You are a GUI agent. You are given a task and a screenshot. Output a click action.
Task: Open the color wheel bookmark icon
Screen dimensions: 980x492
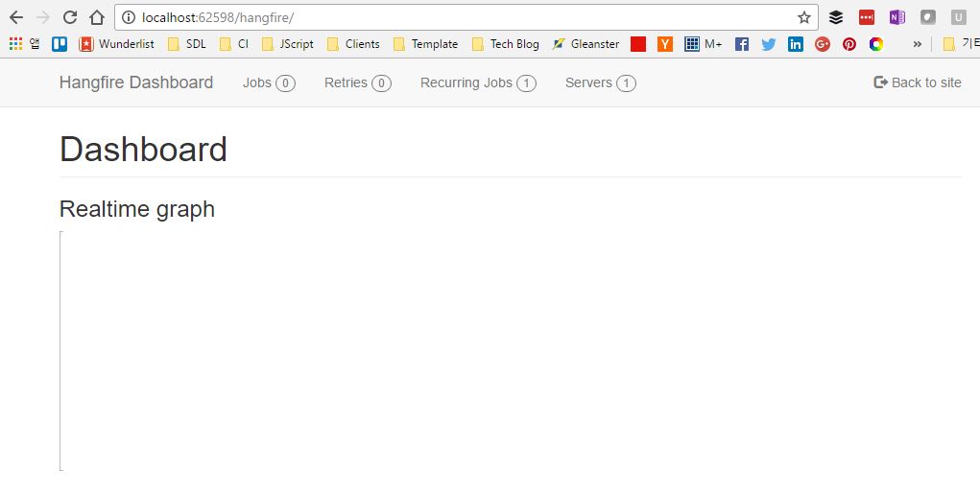[876, 44]
